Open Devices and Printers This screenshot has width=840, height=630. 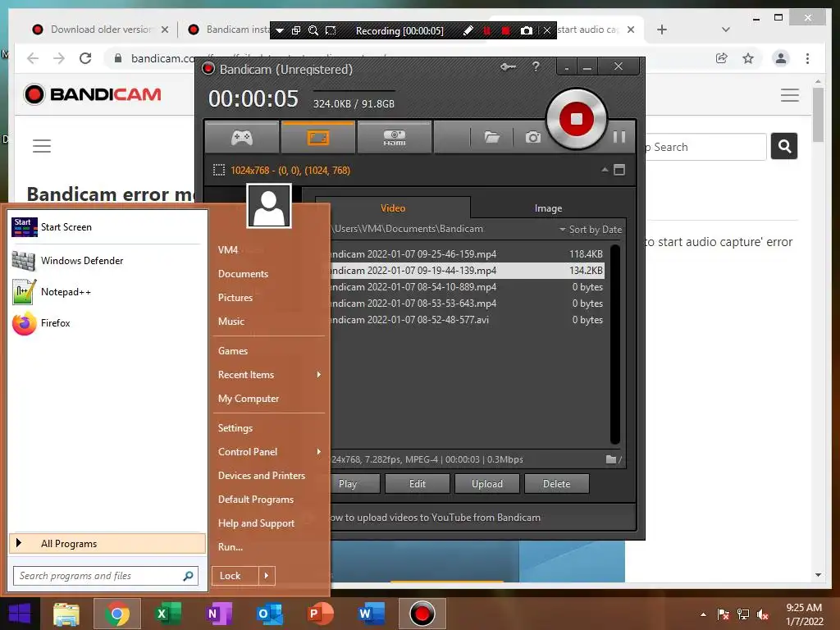(262, 476)
